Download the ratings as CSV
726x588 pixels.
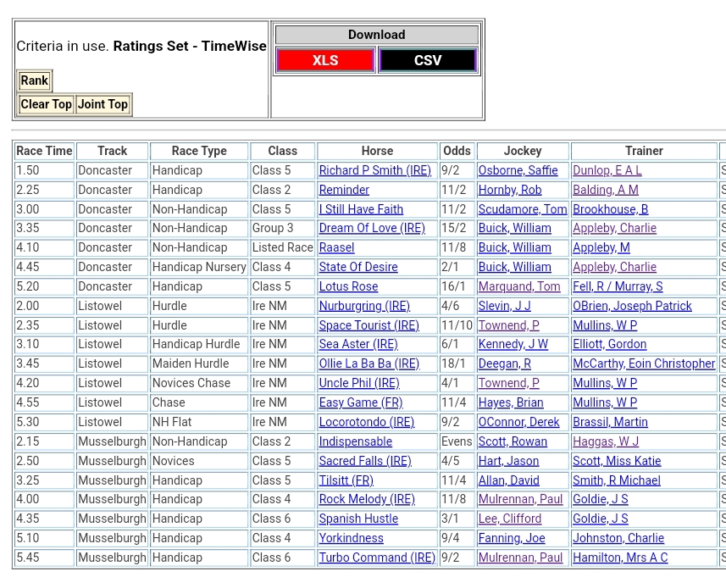(428, 60)
